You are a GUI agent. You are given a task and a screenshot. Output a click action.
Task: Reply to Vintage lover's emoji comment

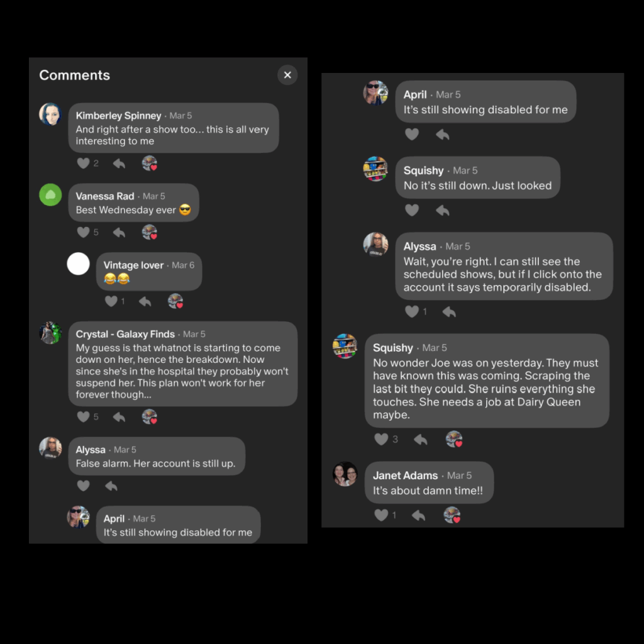145,301
